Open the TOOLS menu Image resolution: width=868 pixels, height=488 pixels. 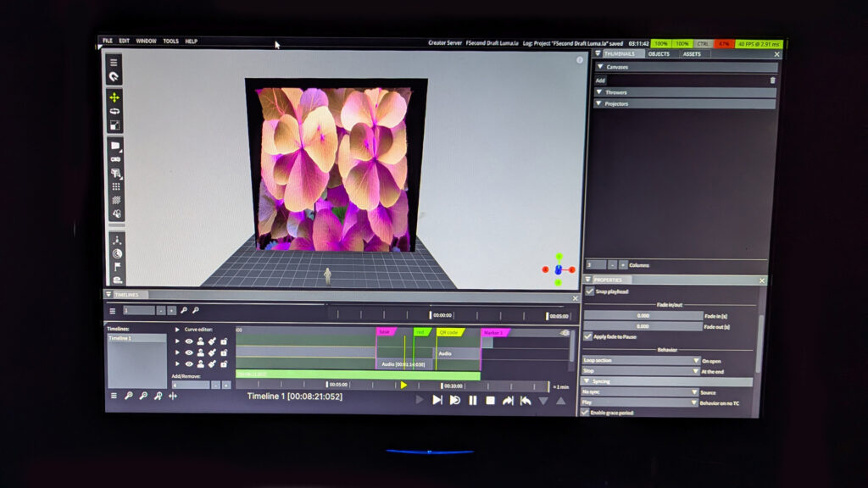tap(170, 41)
